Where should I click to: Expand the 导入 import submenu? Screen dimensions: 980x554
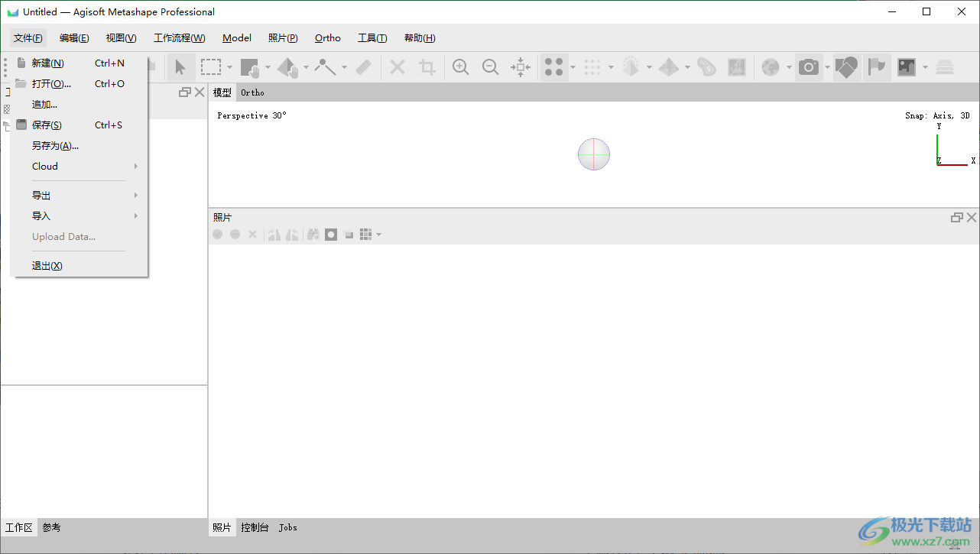coord(80,216)
